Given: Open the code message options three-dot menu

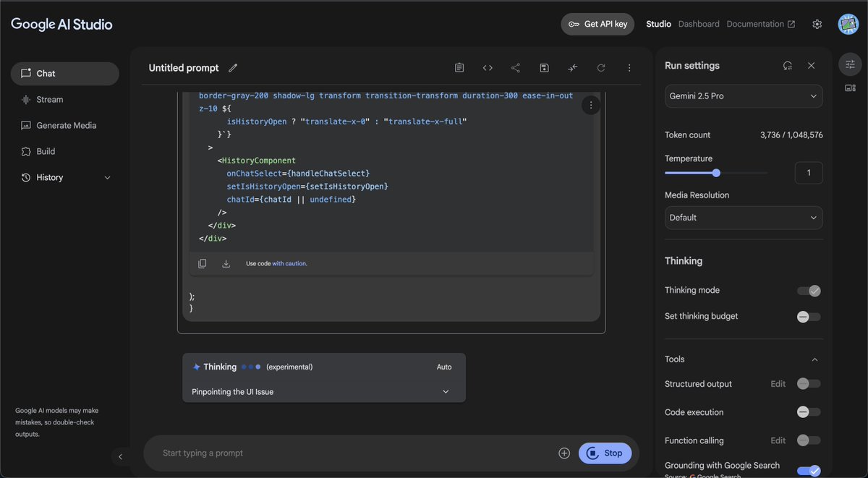Looking at the screenshot, I should pyautogui.click(x=591, y=106).
